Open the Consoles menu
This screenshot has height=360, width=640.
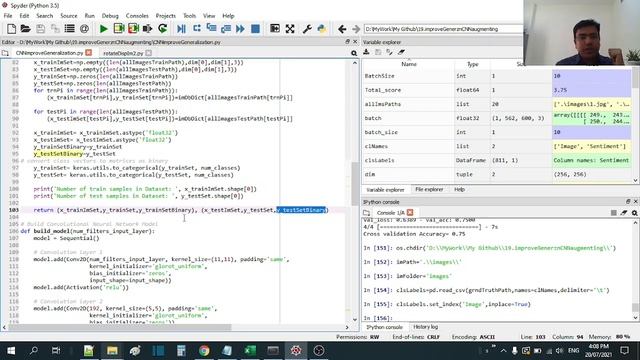coord(137,16)
